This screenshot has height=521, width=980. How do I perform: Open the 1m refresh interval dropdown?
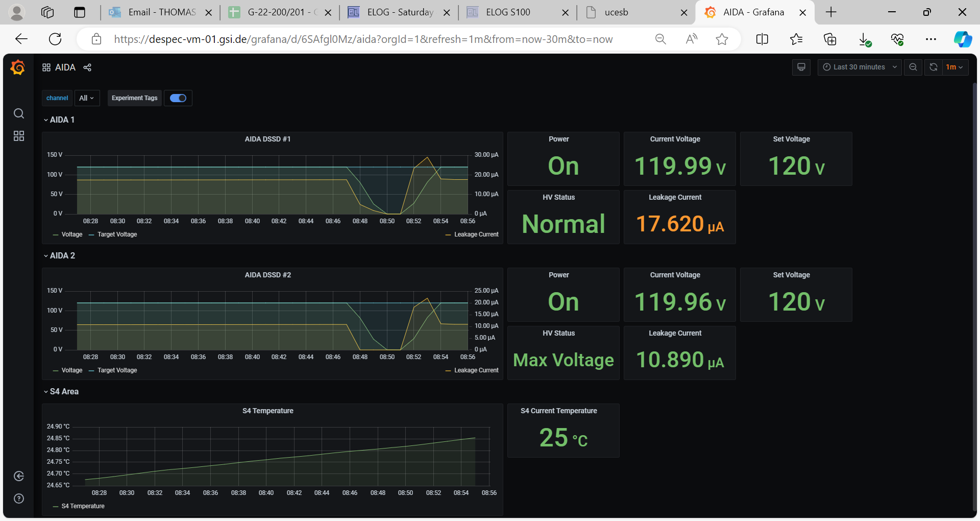pyautogui.click(x=954, y=67)
